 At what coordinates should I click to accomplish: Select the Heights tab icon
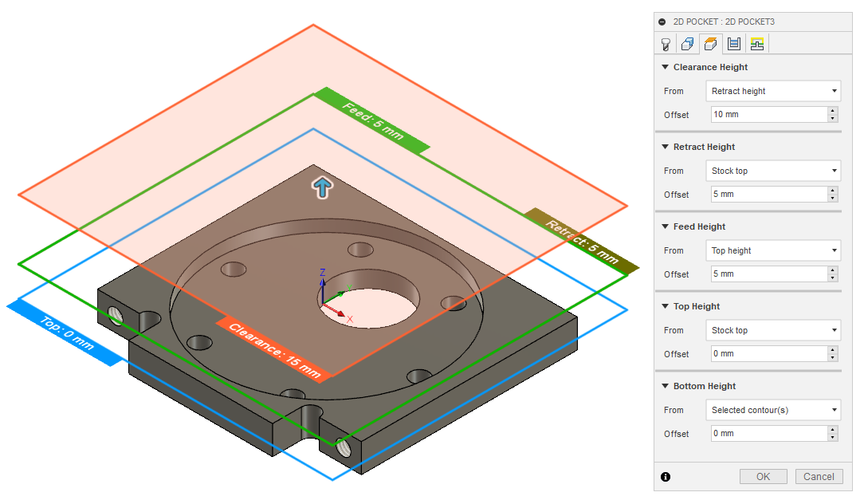pyautogui.click(x=709, y=43)
